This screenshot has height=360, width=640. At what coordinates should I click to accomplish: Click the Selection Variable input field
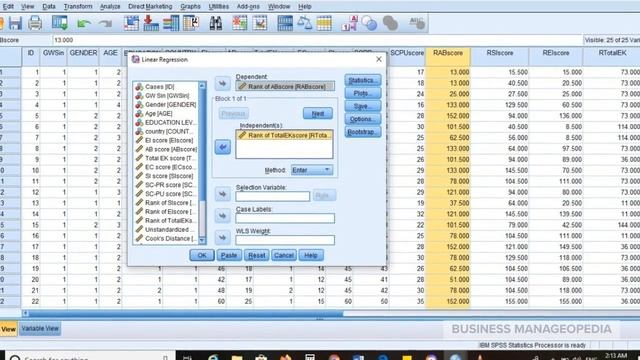[x=272, y=196]
